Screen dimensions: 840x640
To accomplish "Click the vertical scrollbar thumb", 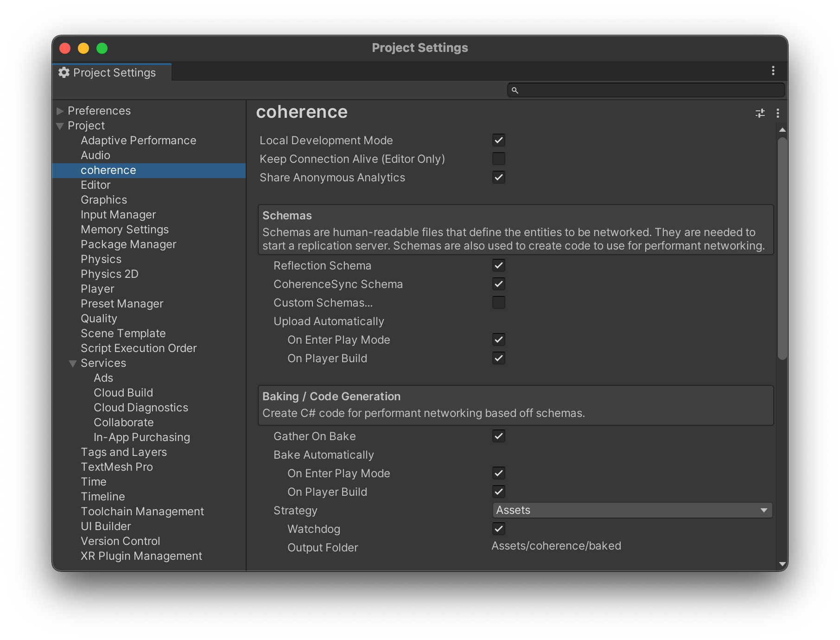I will pyautogui.click(x=783, y=248).
